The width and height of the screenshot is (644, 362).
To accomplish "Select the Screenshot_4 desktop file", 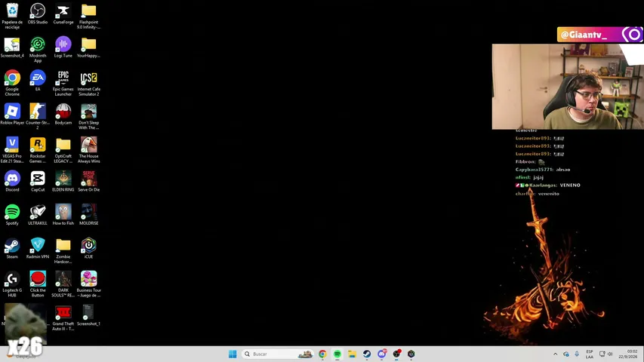I will coord(12,48).
